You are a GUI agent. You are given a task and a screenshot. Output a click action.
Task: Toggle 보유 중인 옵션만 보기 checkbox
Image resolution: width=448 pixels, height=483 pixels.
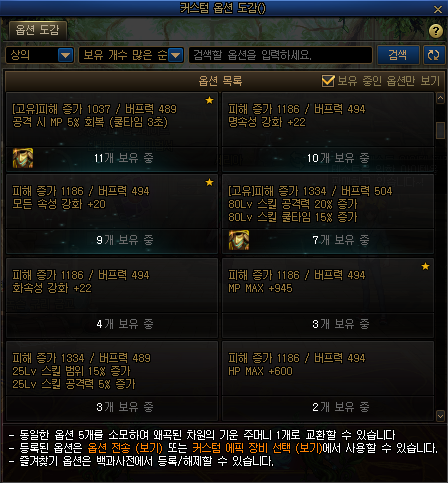(x=328, y=81)
